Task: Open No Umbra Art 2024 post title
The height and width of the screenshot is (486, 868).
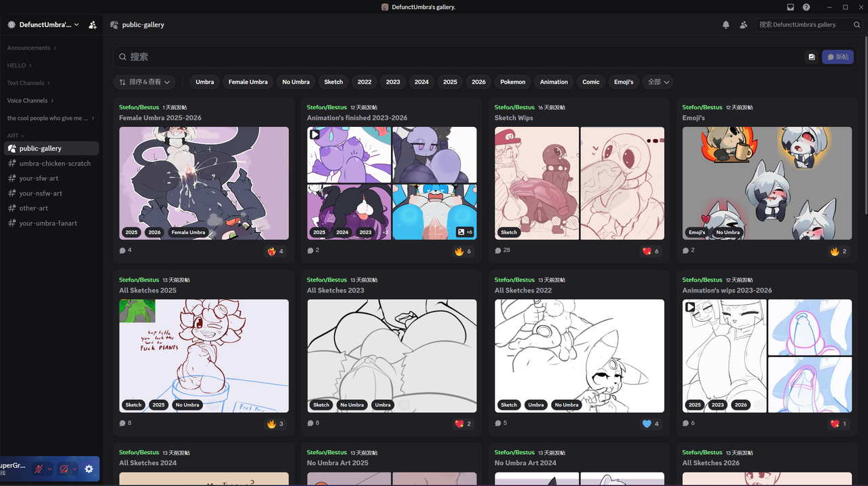Action: tap(525, 463)
